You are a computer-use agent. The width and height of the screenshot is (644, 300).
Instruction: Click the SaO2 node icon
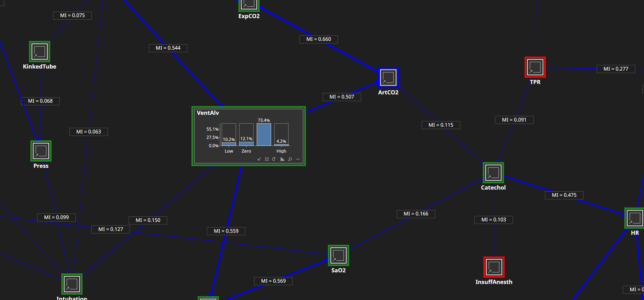[338, 256]
